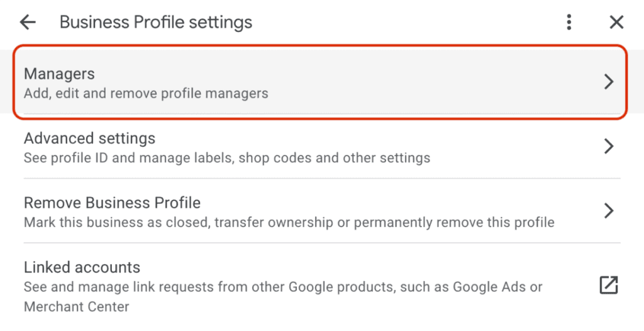Open the three-dot more options menu
Screen dimensions: 644x331
[x=569, y=23]
